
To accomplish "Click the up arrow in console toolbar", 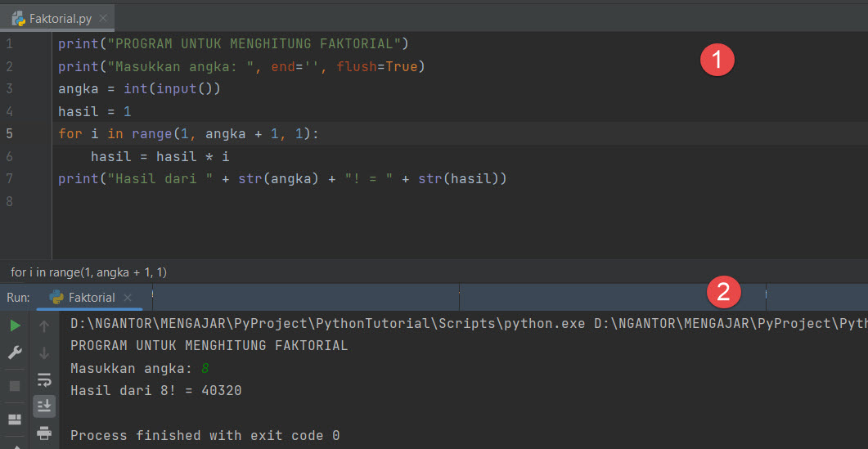I will [x=44, y=326].
